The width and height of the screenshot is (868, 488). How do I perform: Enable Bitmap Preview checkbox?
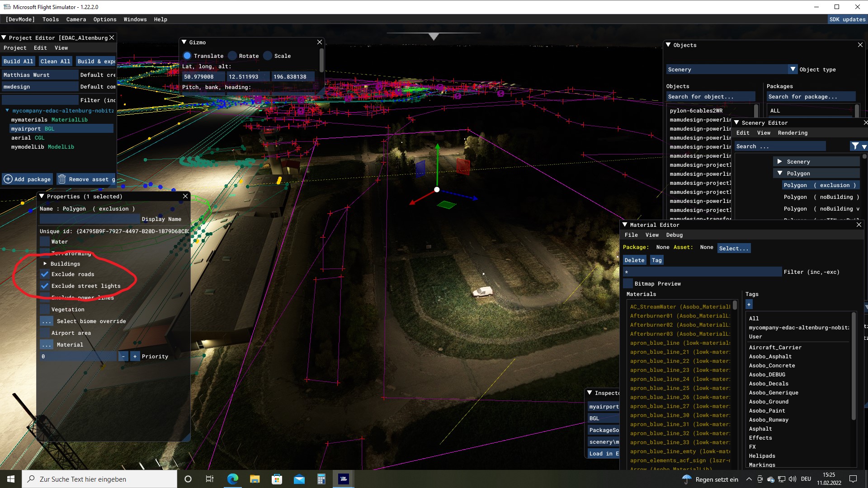[628, 284]
